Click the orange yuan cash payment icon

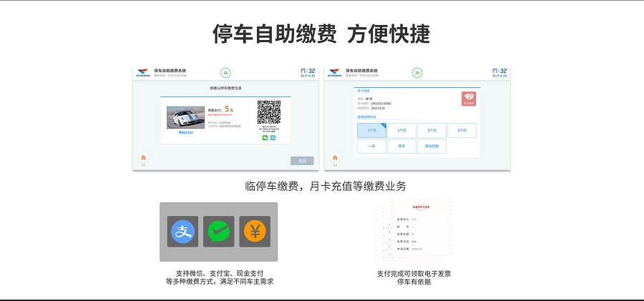(x=255, y=232)
